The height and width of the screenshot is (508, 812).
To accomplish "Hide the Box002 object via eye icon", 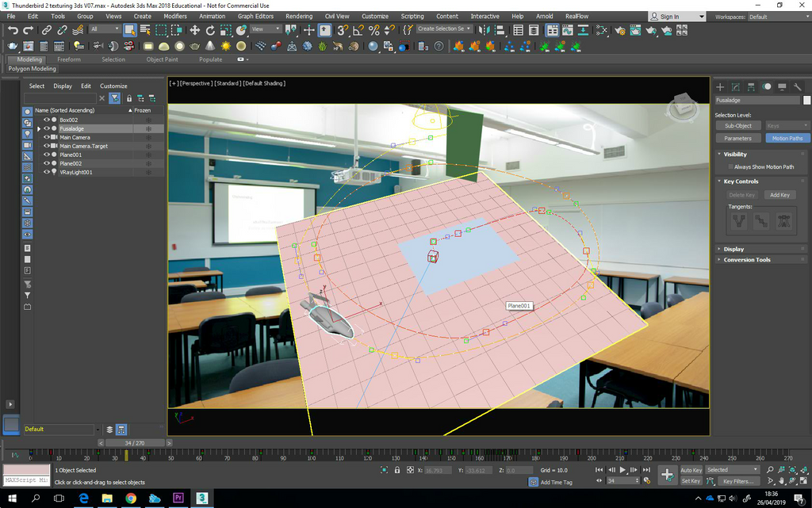I will [x=47, y=120].
